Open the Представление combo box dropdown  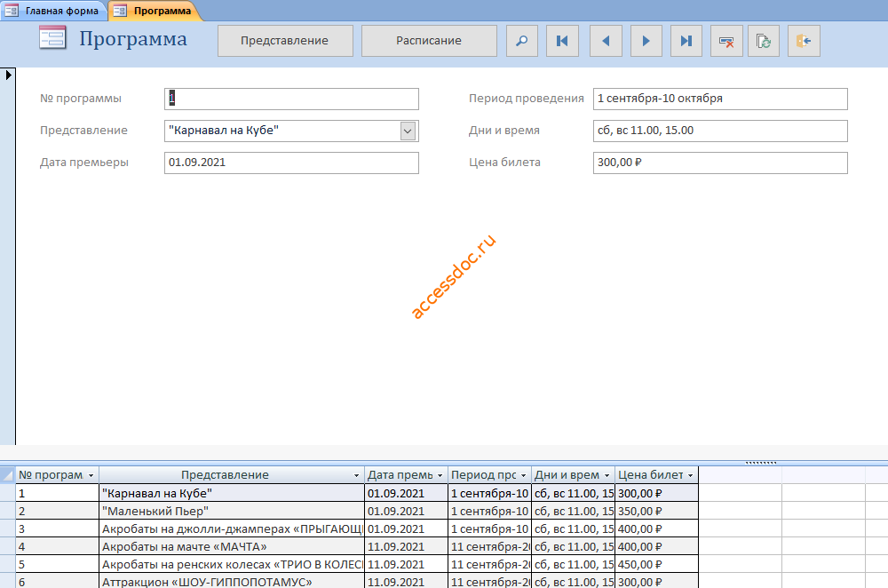[408, 131]
